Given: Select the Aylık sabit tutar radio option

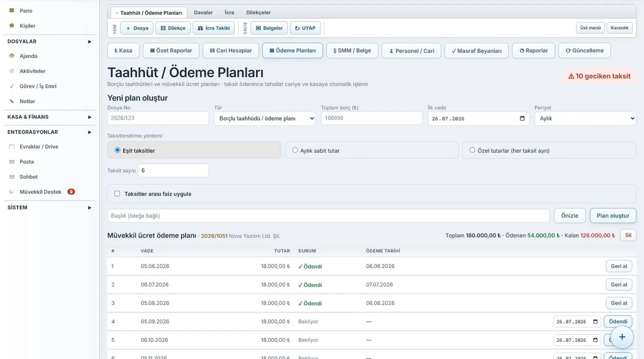Looking at the screenshot, I should [x=295, y=150].
